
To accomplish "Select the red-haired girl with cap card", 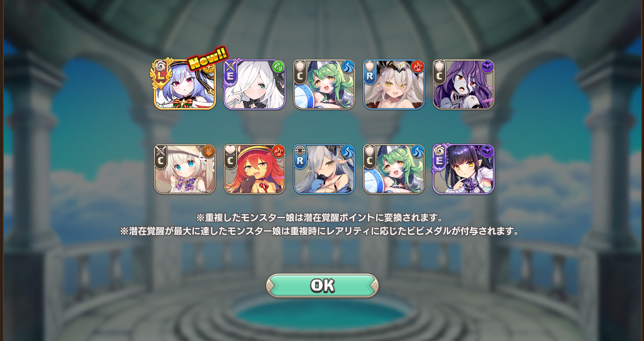I will click(254, 169).
